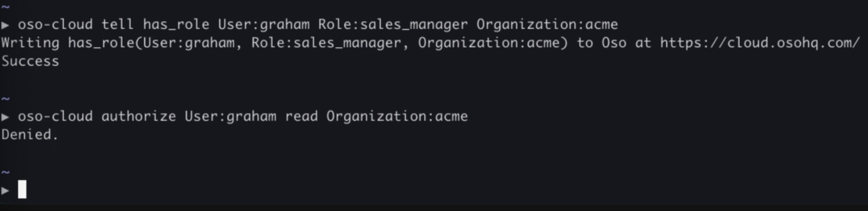Screen dimensions: 868x211
Task: Click the prompt arrow on the empty last line
Action: pos(5,190)
